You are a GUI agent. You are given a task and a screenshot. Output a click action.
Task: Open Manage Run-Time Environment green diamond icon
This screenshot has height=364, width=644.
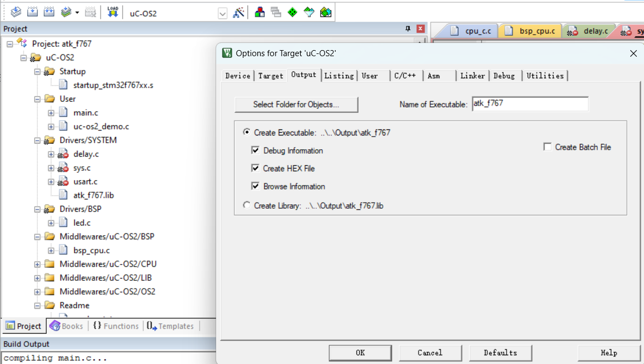(x=293, y=12)
